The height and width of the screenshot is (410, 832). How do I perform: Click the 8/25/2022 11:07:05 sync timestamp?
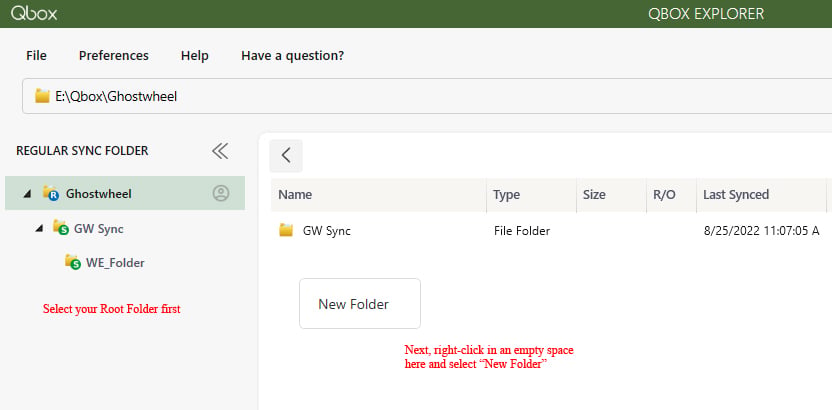pos(761,231)
